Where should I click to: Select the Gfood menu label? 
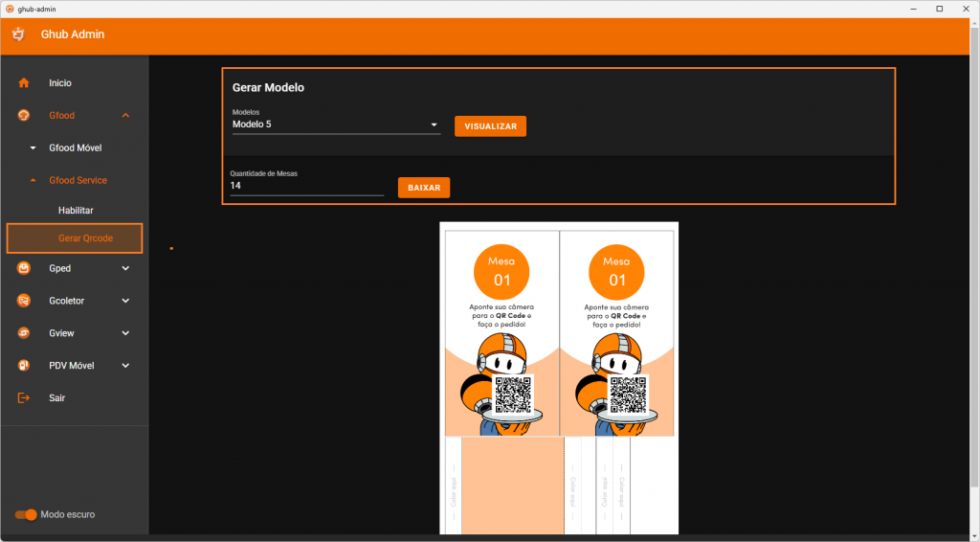(x=62, y=116)
